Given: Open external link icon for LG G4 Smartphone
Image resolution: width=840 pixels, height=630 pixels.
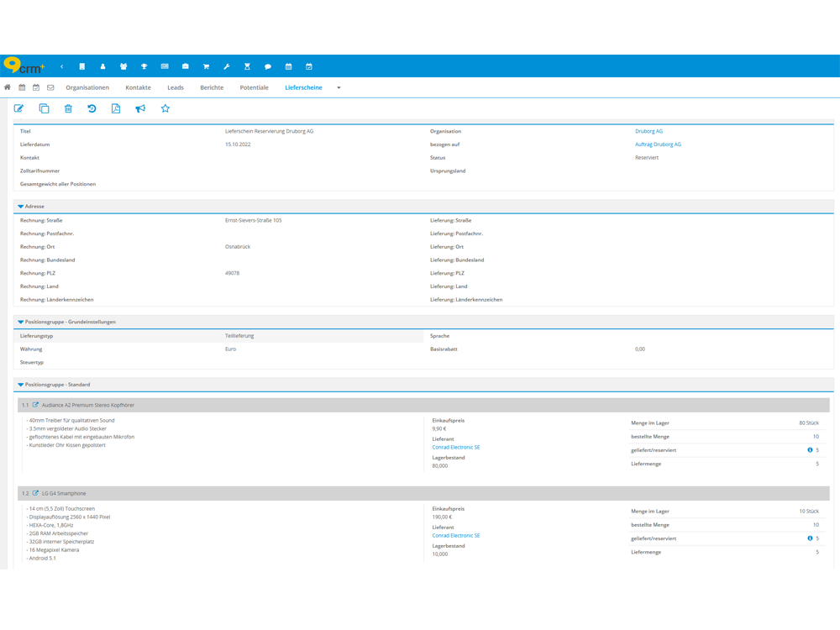Looking at the screenshot, I should 35,493.
